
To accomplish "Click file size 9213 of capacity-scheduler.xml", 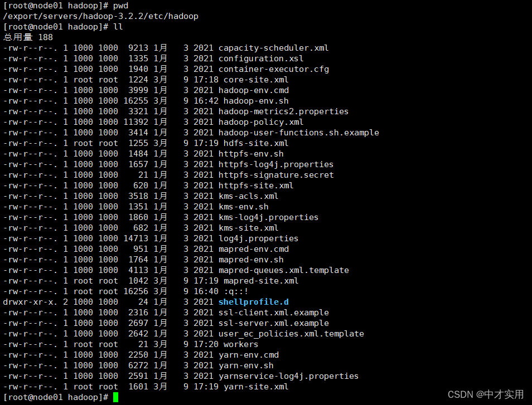I will tap(138, 48).
